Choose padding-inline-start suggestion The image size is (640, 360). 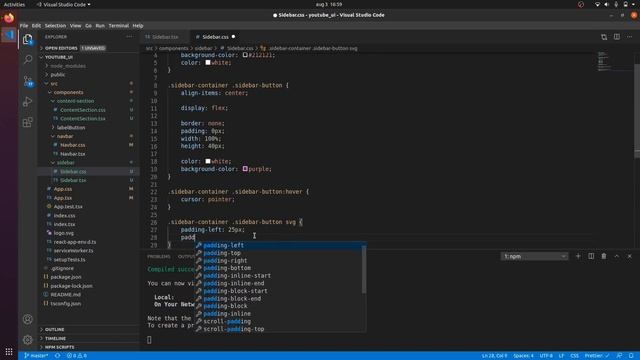click(x=279, y=276)
